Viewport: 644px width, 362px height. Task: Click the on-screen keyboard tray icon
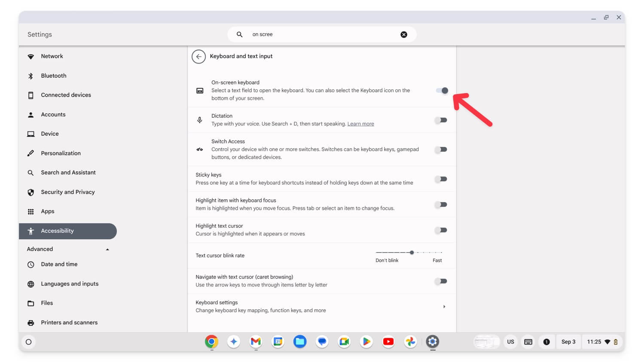pos(528,342)
